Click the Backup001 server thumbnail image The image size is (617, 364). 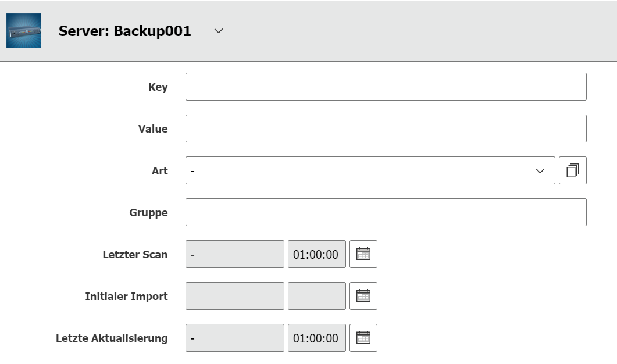click(x=24, y=31)
